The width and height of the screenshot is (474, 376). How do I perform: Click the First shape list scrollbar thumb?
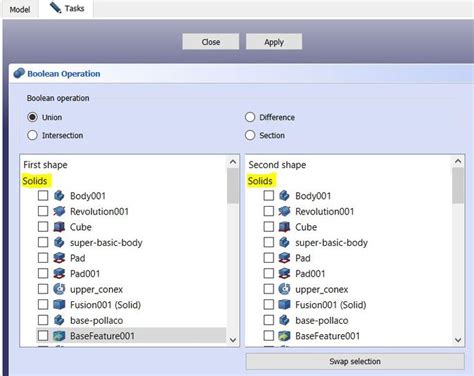(x=233, y=185)
